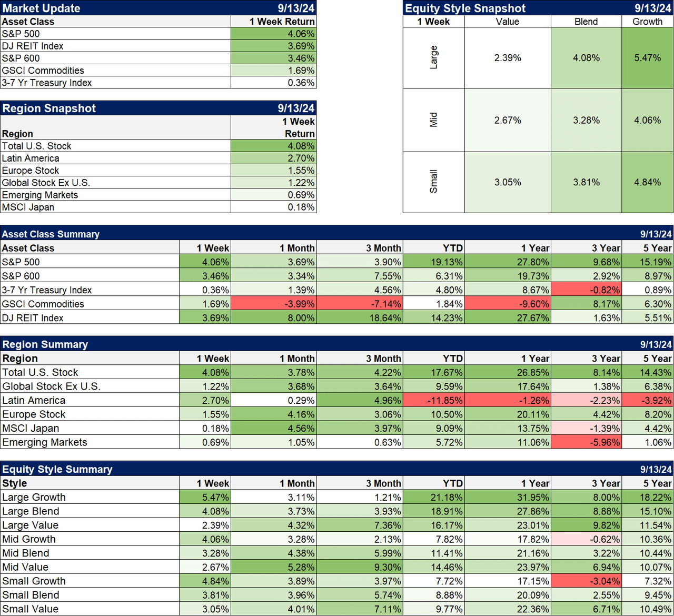The height and width of the screenshot is (616, 674).
Task: Click the Equity Style Snapshot header title
Action: coord(465,8)
